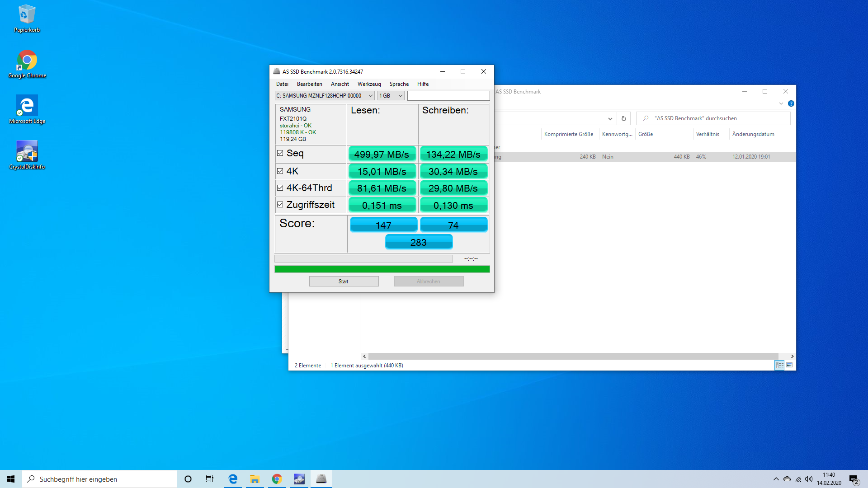Sort by Verhältnis column header
The image size is (868, 488).
(711, 134)
